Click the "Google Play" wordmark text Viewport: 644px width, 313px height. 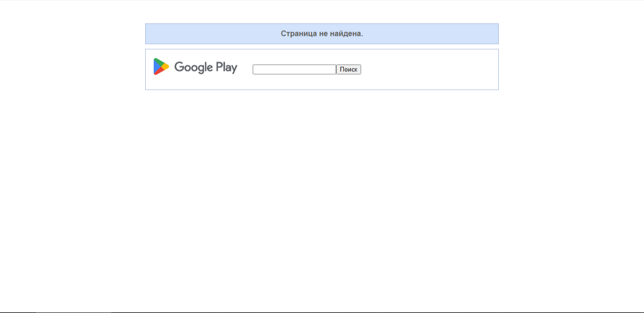206,68
